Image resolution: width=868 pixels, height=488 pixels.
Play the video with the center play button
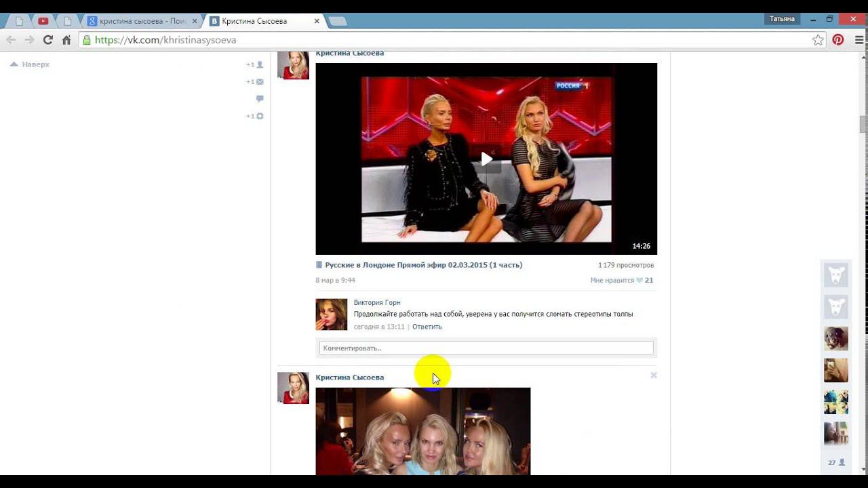coord(486,159)
